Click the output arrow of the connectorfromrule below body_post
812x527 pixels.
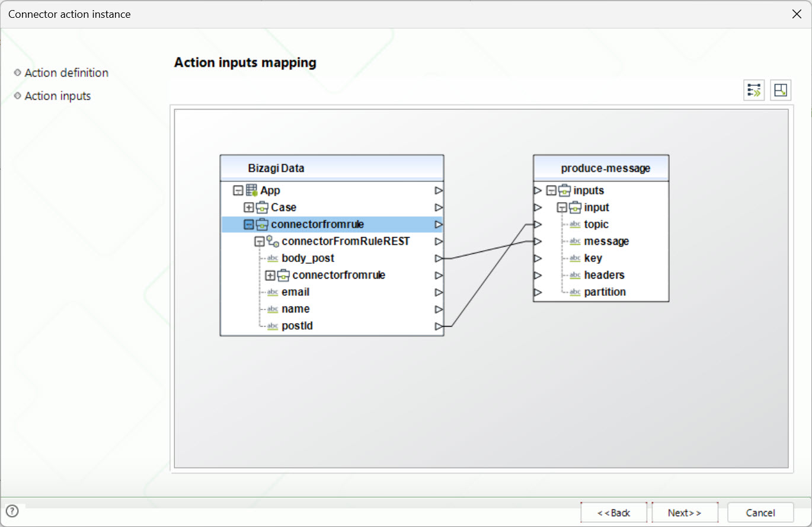tap(439, 275)
